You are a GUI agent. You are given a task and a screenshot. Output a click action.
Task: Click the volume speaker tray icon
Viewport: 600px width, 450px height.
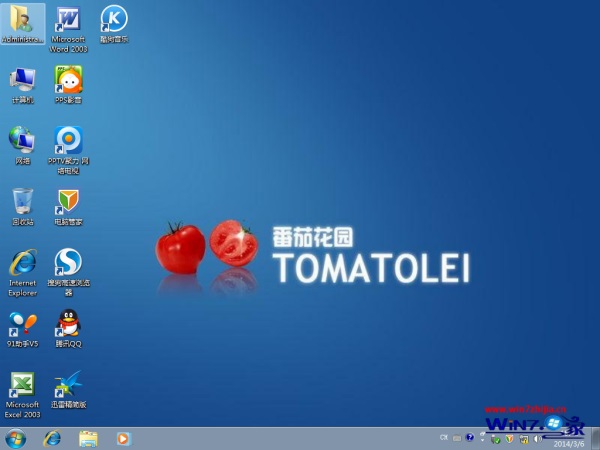(534, 438)
